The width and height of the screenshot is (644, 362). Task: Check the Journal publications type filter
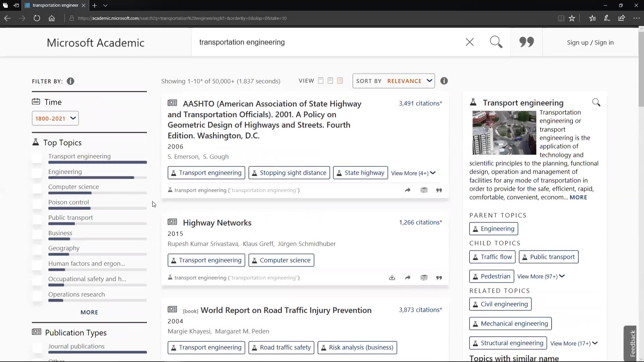coord(37,348)
